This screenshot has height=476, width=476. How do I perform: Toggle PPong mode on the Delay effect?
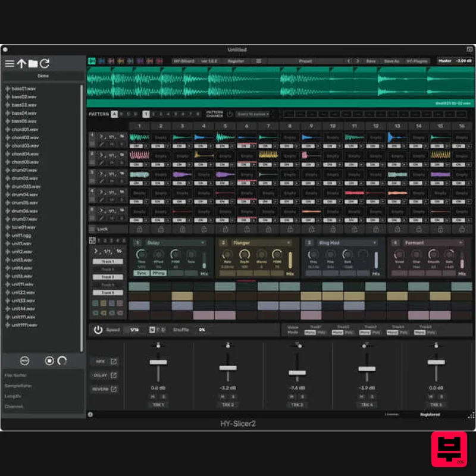point(159,273)
